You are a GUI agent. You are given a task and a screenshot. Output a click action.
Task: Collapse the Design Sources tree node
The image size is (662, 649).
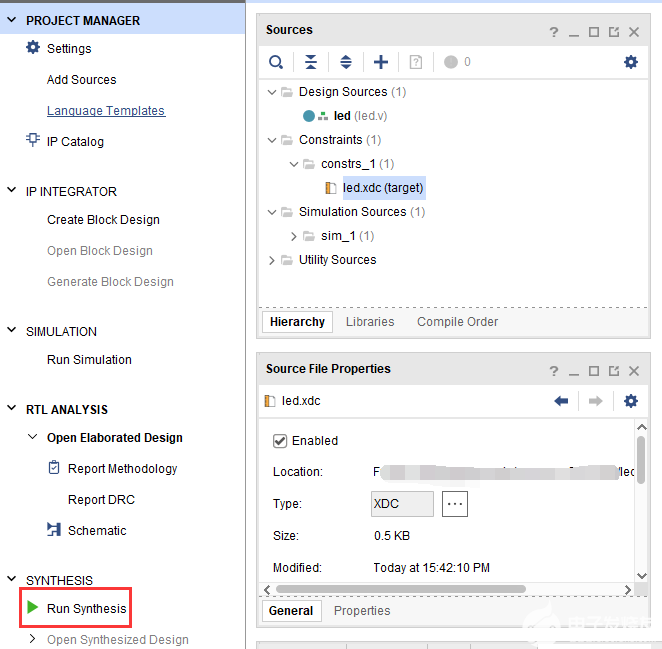coord(271,92)
